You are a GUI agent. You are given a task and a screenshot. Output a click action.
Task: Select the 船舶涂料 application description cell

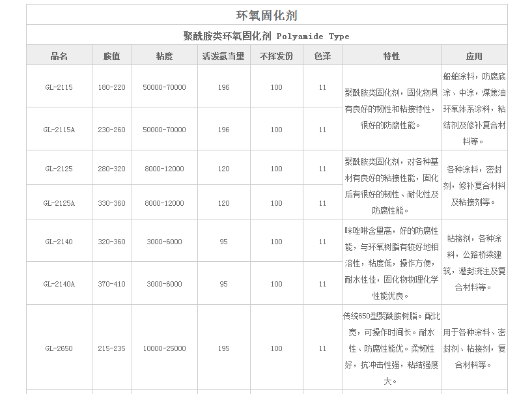[474, 108]
